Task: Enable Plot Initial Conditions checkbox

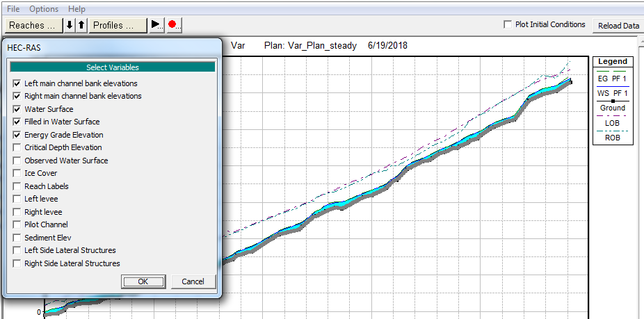Action: (x=508, y=24)
